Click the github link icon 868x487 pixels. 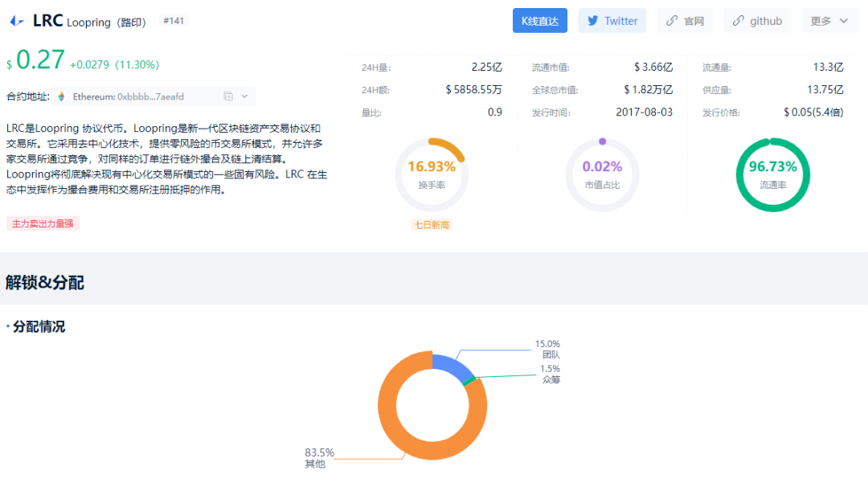(737, 20)
